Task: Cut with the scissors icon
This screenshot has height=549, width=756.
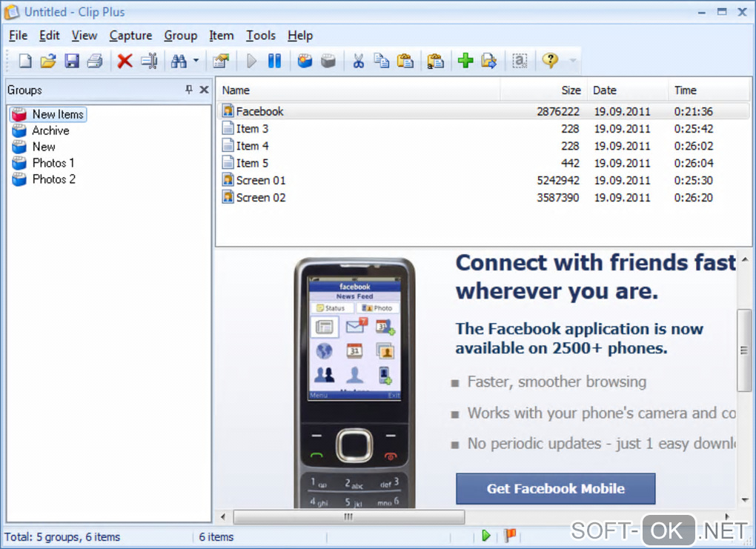Action: pos(358,61)
